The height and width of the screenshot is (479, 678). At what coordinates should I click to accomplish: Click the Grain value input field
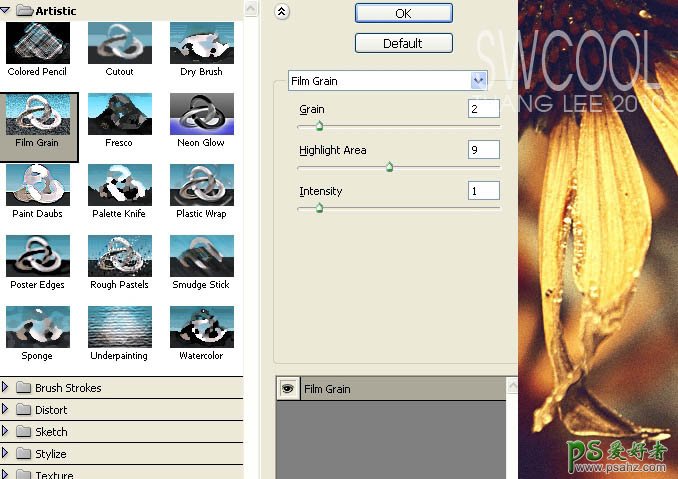483,108
